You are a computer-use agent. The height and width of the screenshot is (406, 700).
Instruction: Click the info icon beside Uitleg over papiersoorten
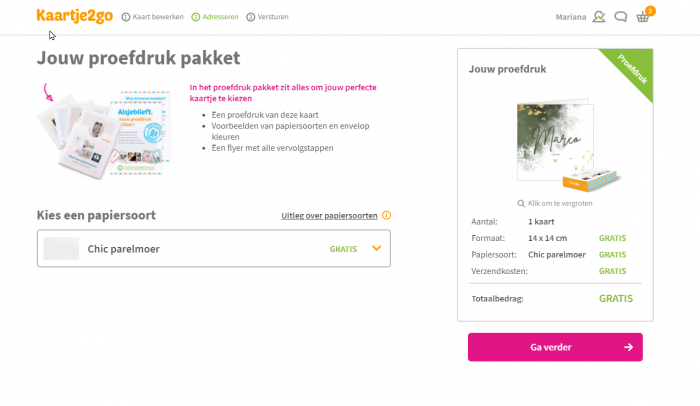coord(386,215)
